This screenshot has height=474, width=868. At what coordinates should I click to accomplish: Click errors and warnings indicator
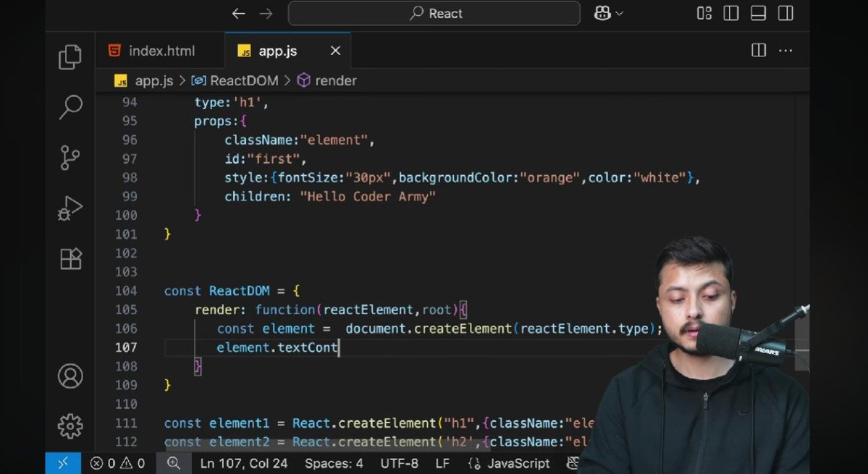click(116, 463)
